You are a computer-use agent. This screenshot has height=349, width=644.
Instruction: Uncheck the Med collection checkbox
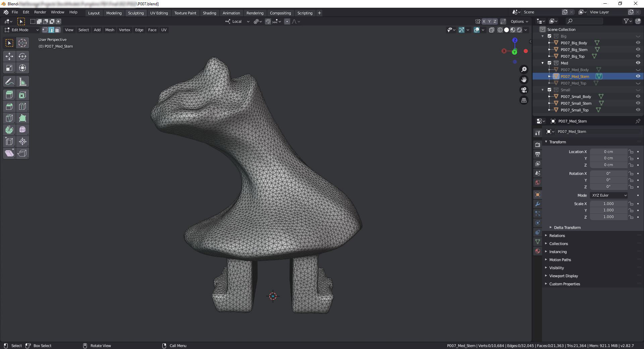549,63
